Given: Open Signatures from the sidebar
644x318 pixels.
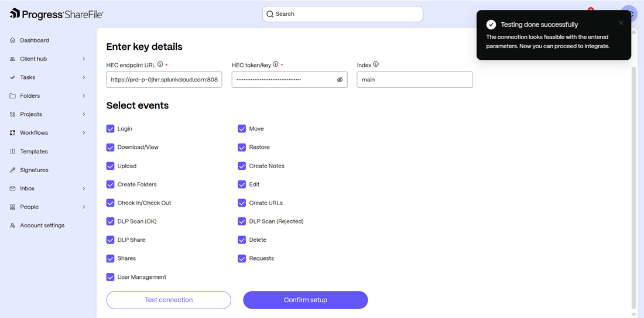Looking at the screenshot, I should 34,170.
